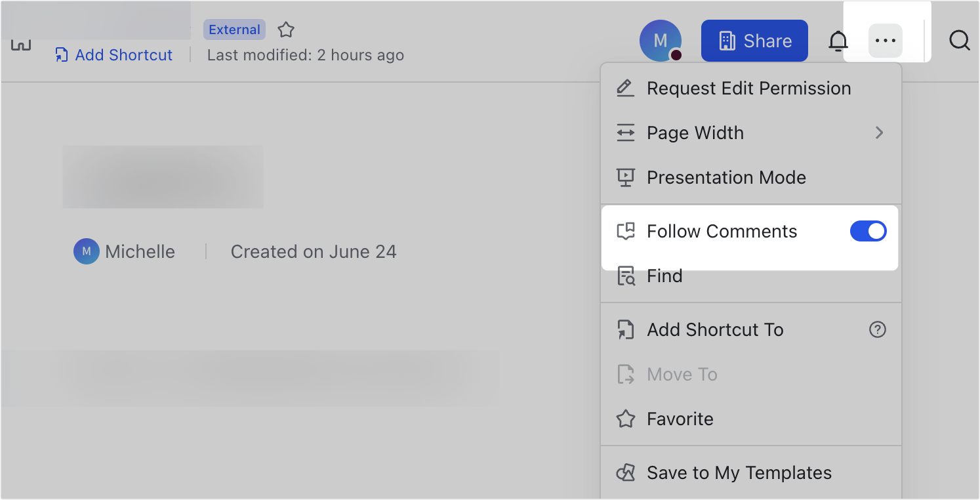Screen dimensions: 980x500
Task: Select Favorite in the menu
Action: 751,419
